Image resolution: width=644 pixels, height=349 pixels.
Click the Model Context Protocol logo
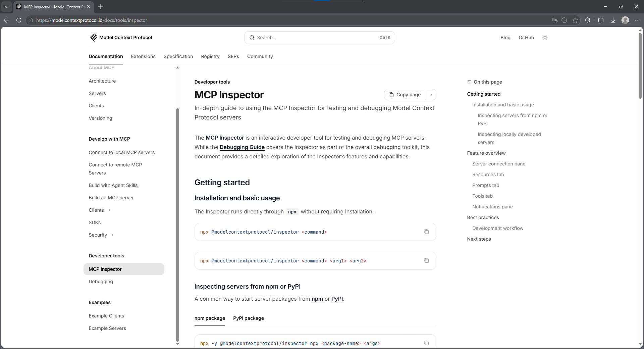pos(121,38)
